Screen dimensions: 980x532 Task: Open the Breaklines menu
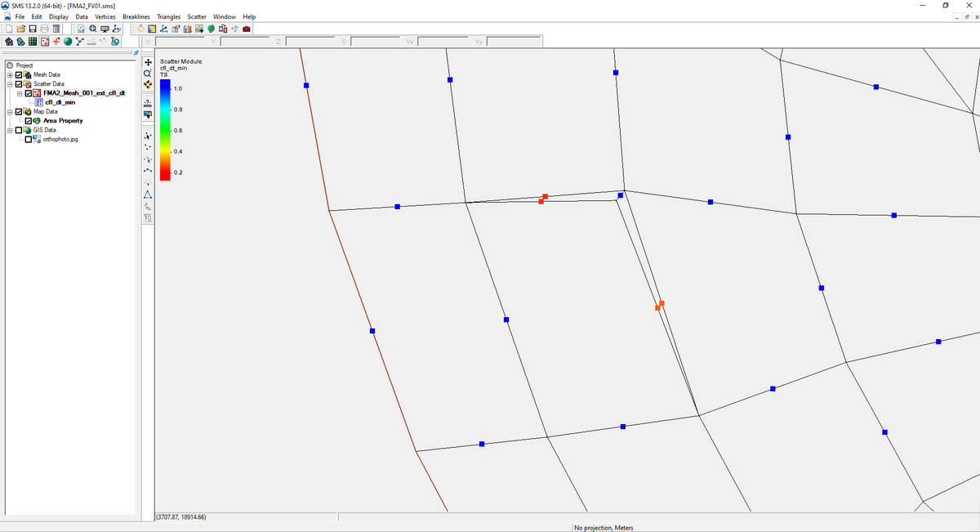(136, 16)
